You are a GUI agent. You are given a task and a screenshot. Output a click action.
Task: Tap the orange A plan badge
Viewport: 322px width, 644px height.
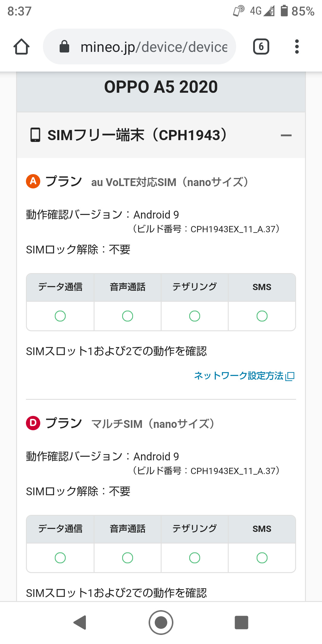[33, 181]
